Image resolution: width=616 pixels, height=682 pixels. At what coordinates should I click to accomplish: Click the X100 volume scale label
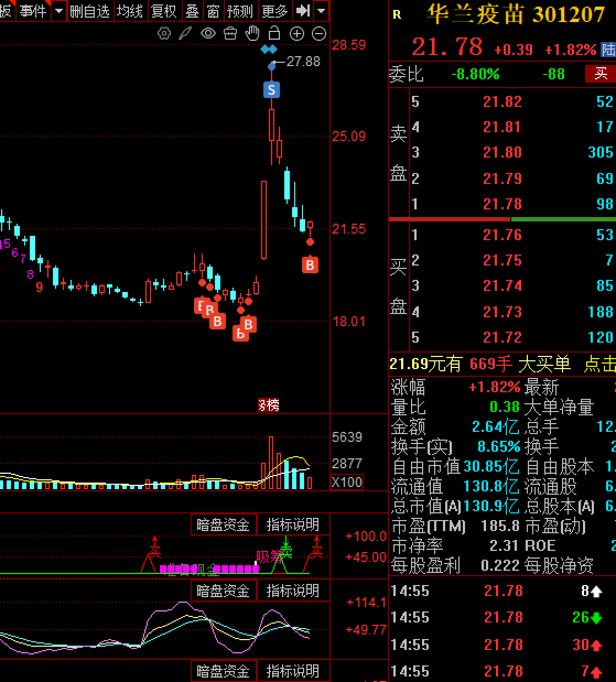coord(347,482)
